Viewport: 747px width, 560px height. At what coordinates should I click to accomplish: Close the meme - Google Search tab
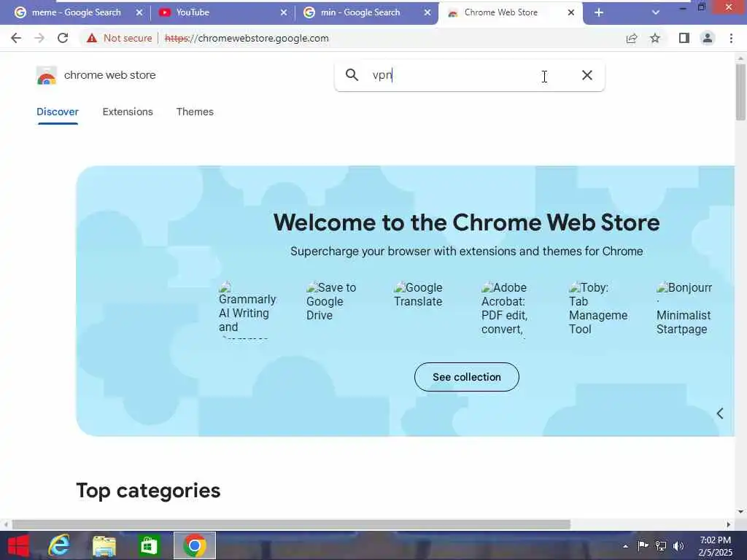tap(139, 12)
